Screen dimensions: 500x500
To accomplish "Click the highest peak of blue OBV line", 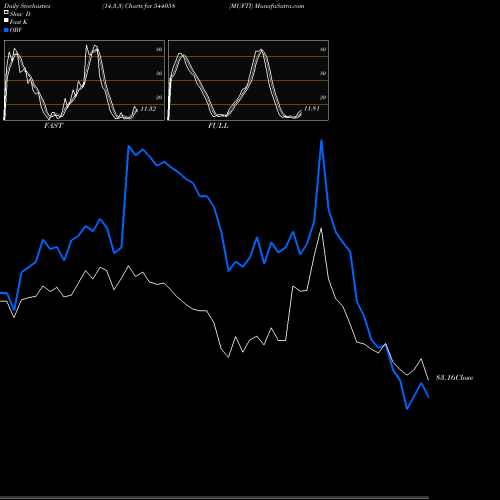I will coord(321,141).
